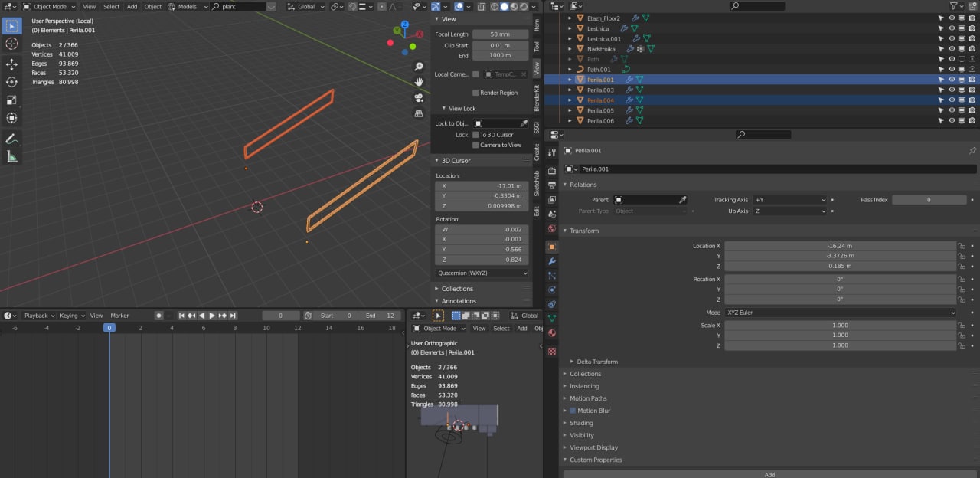
Task: Check Lock Camera to View
Action: point(475,145)
